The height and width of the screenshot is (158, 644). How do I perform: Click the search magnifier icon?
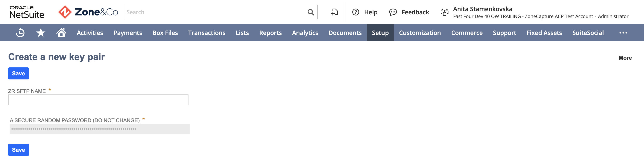310,12
